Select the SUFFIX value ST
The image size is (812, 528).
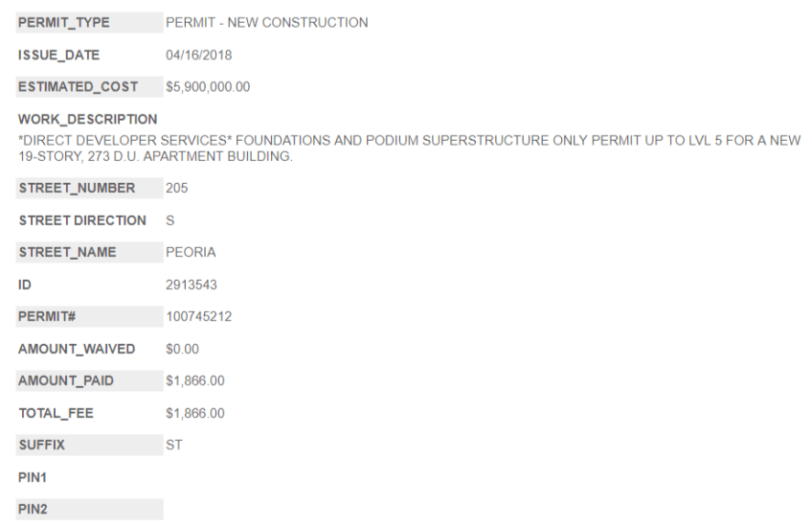[174, 446]
